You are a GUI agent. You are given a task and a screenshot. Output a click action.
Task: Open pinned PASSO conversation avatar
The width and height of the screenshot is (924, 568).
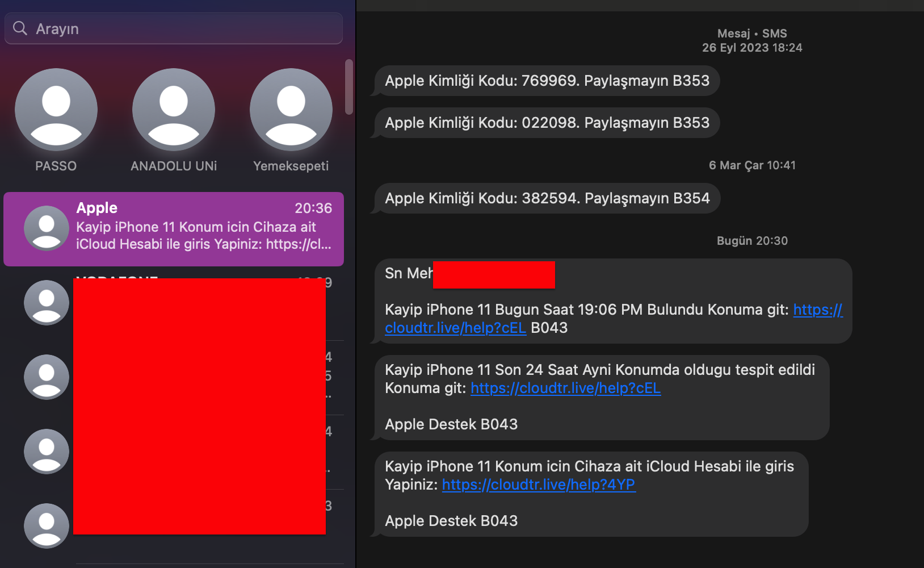click(56, 110)
